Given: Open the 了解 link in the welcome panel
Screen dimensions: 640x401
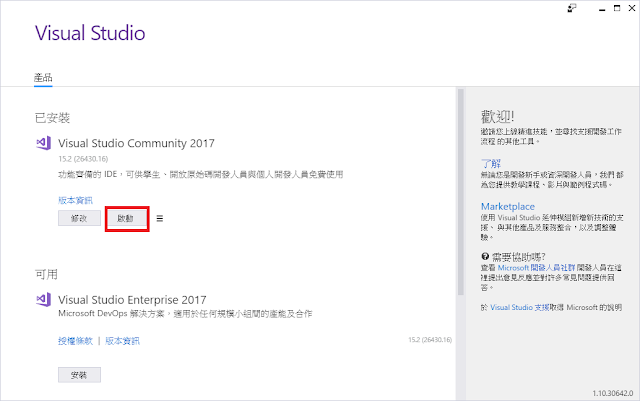Looking at the screenshot, I should [491, 163].
